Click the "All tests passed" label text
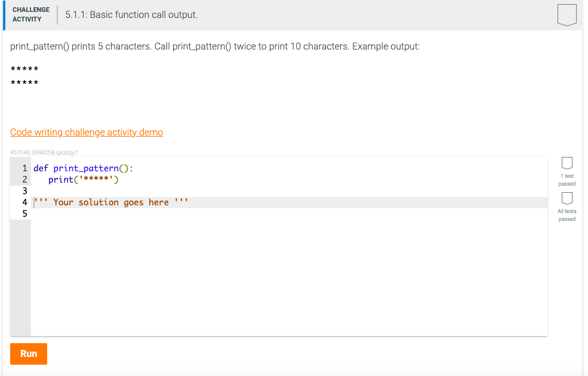 click(x=566, y=215)
